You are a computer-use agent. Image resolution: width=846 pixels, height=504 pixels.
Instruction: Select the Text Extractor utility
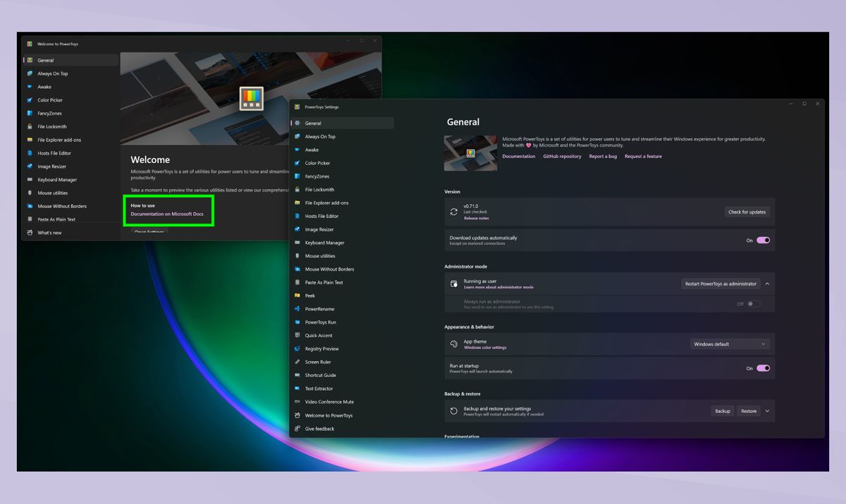point(319,388)
